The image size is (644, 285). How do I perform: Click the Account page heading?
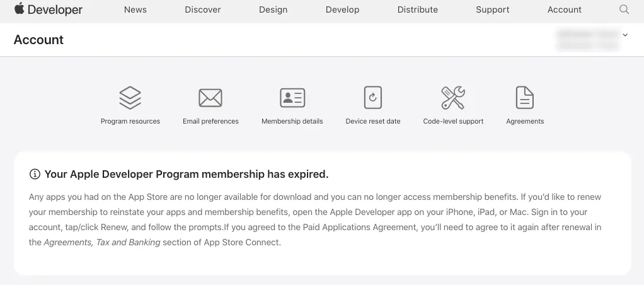click(38, 40)
